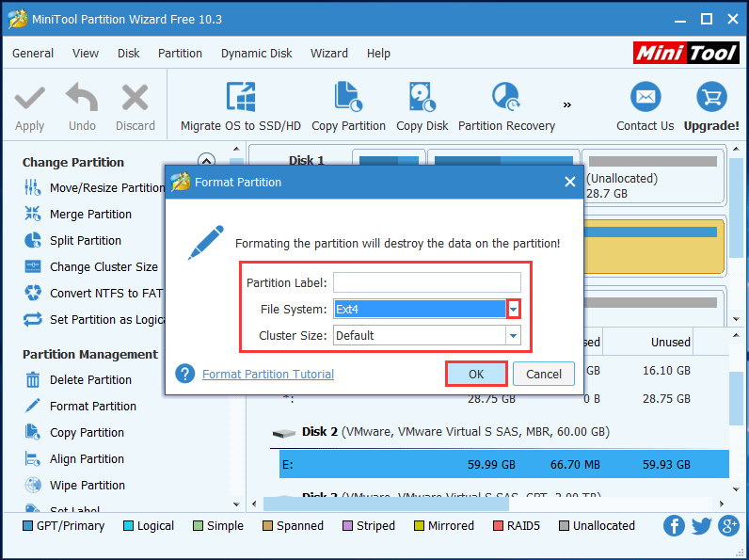This screenshot has height=560, width=749.
Task: Click Set Partition as Logical option
Action: click(94, 319)
